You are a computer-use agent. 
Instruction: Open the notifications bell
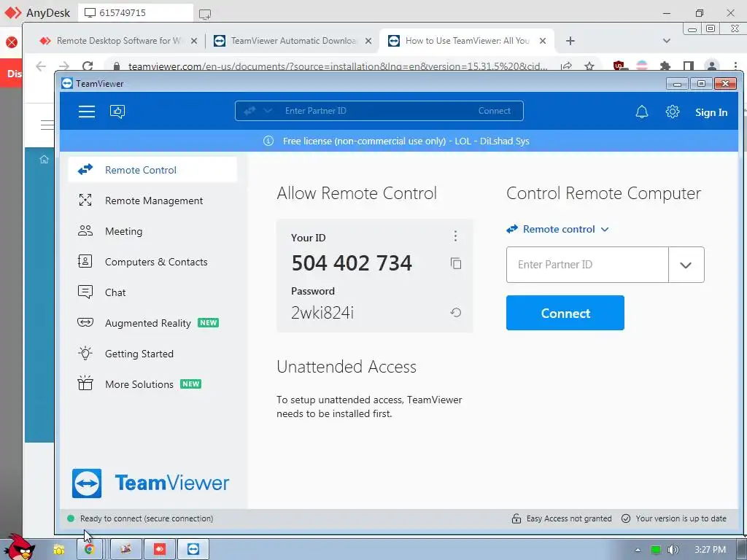(642, 112)
